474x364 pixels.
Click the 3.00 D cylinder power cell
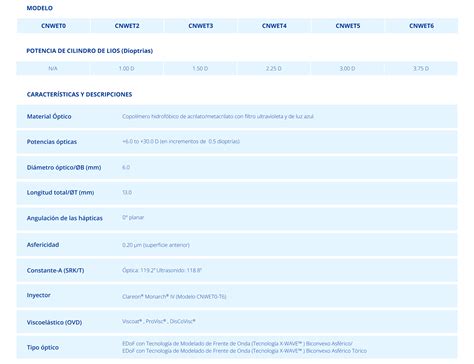348,68
